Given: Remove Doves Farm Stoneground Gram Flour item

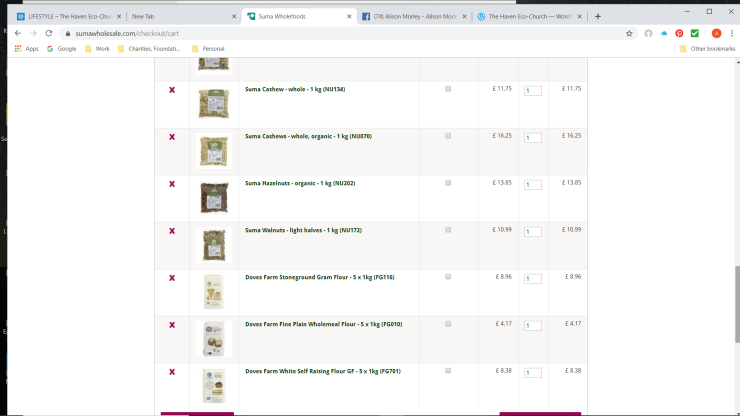Looking at the screenshot, I should [172, 278].
